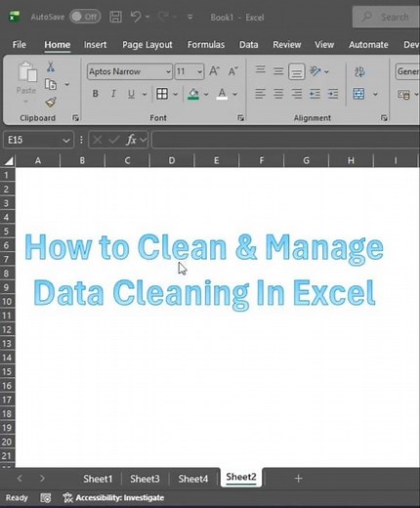Open the Aptos Narrow font name dropdown
The height and width of the screenshot is (508, 420).
click(x=168, y=71)
